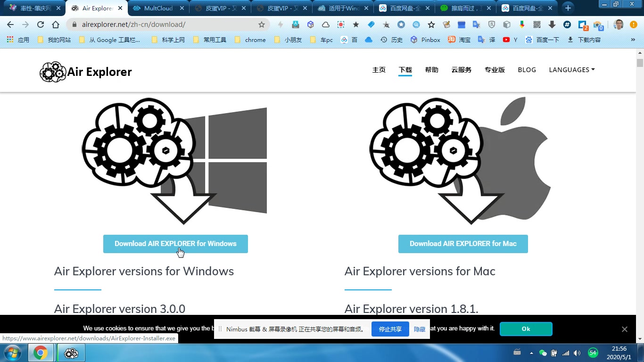Open the 科学上网 bookmark folder
This screenshot has height=362, width=644.
(x=168, y=40)
